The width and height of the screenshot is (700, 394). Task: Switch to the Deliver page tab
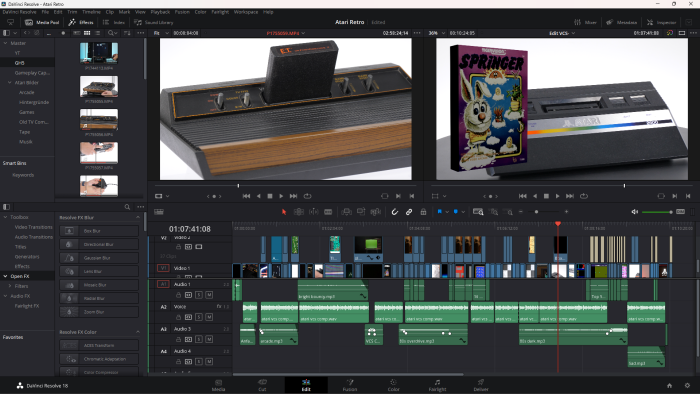481,385
